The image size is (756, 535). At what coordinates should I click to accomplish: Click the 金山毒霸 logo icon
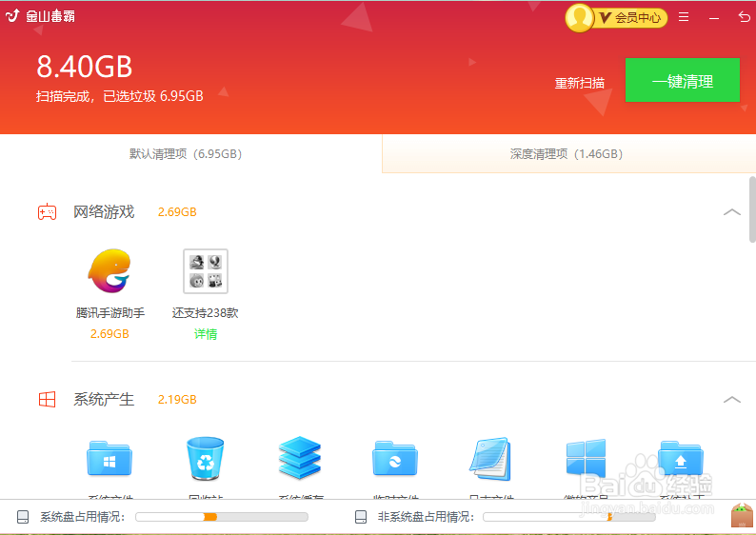pos(12,16)
